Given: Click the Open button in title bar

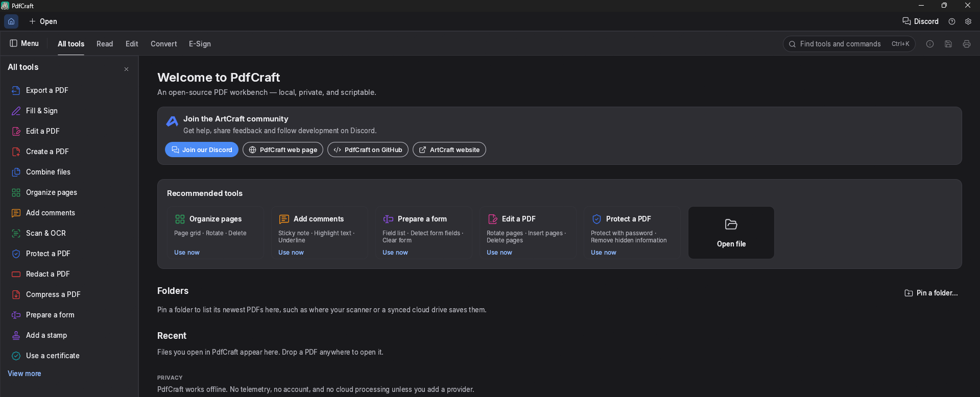Looking at the screenshot, I should [43, 21].
